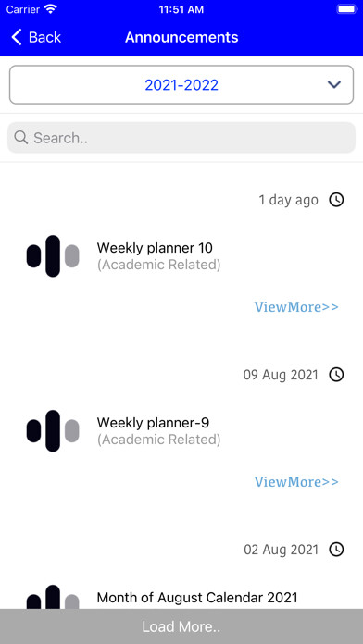Open the 2021-2022 academic year selector
This screenshot has height=644, width=363.
click(181, 84)
